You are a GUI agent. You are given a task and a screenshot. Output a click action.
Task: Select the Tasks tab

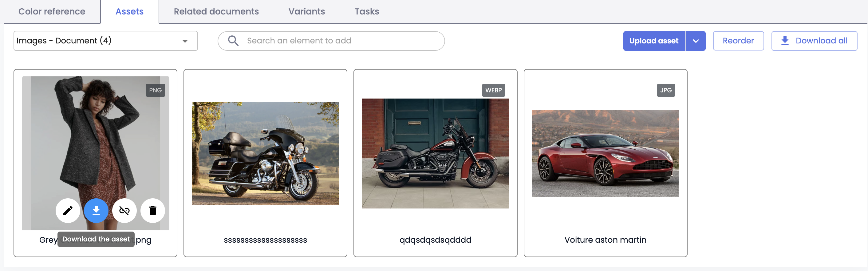(x=367, y=11)
